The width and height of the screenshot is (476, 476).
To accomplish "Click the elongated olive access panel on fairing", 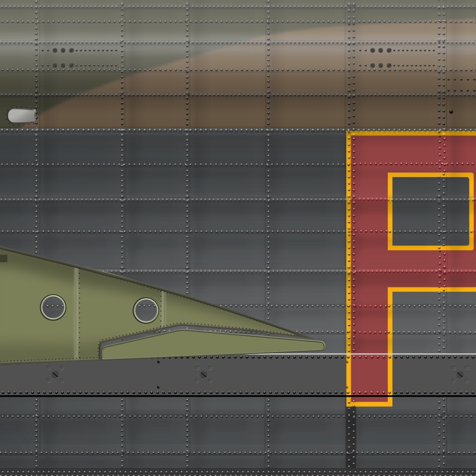I will point(210,344).
